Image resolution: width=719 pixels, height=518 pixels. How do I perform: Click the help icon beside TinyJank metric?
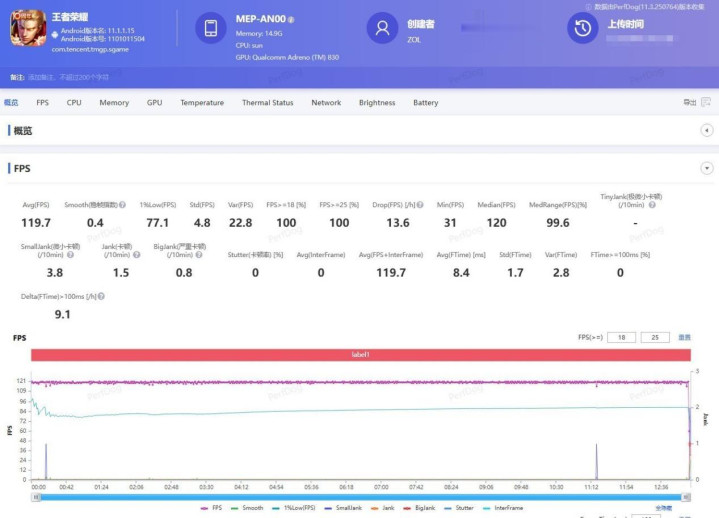tap(652, 205)
